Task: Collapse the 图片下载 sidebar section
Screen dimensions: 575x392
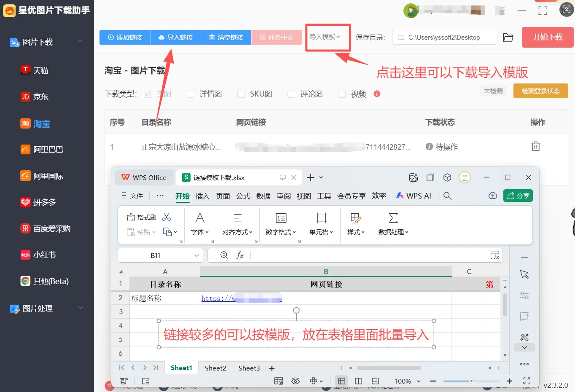Action: pos(80,42)
